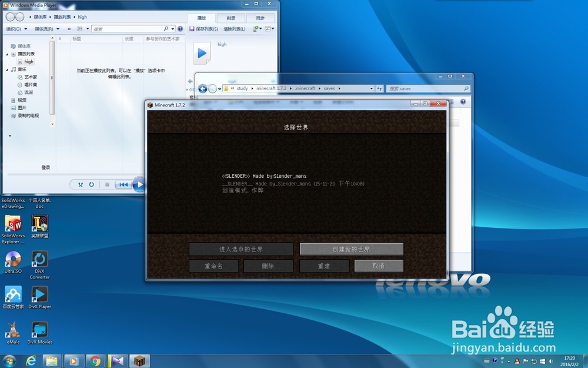
Task: Open the 组织(O) dropdown menu
Action: tap(16, 29)
